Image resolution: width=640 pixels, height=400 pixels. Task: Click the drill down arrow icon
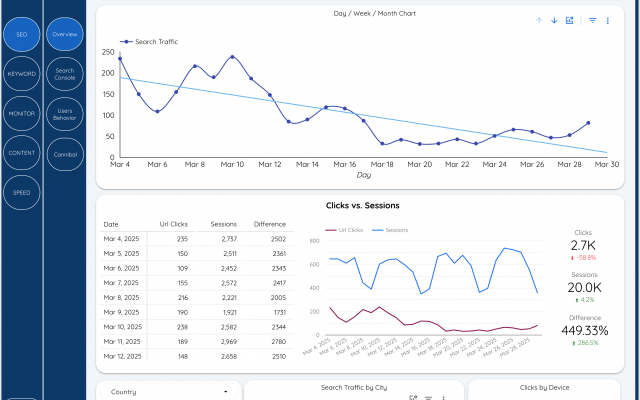click(x=554, y=20)
